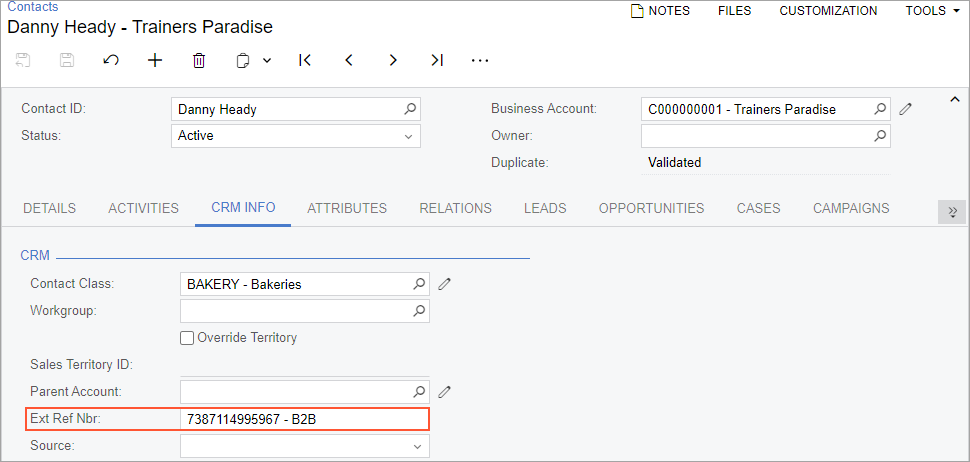
Task: Go to next record arrow
Action: pos(393,60)
